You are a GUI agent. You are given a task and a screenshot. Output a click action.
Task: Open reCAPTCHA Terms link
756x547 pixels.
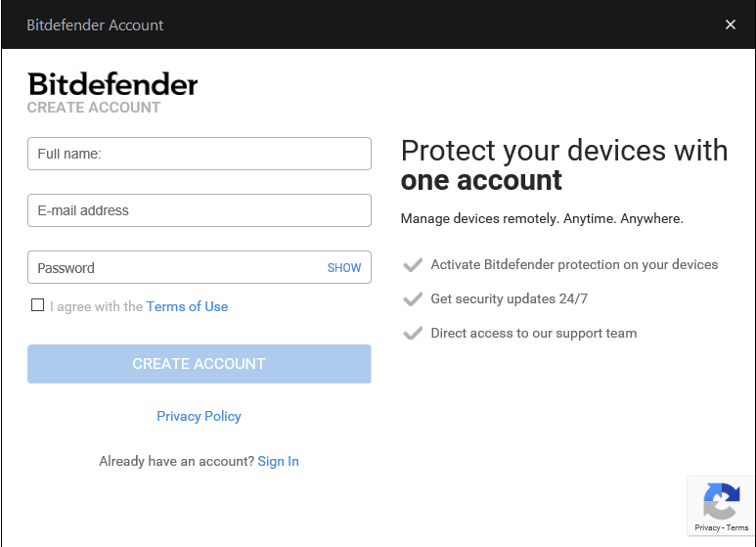[x=737, y=527]
